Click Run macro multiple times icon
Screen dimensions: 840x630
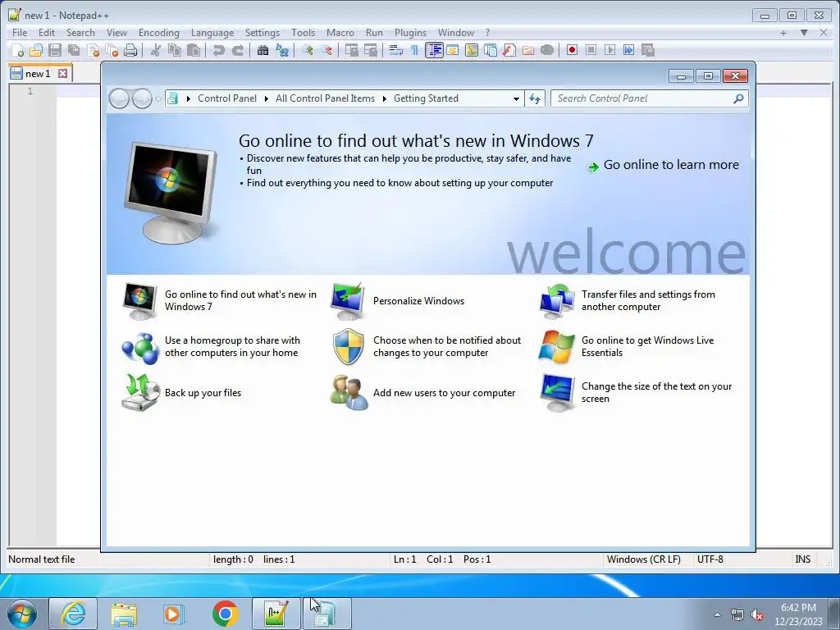(x=628, y=50)
